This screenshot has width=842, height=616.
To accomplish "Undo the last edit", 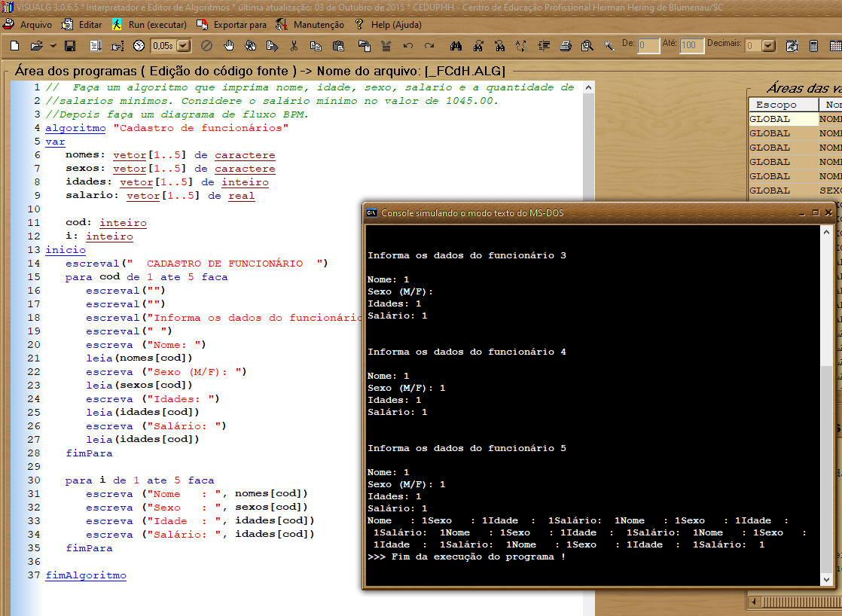I will (x=408, y=46).
